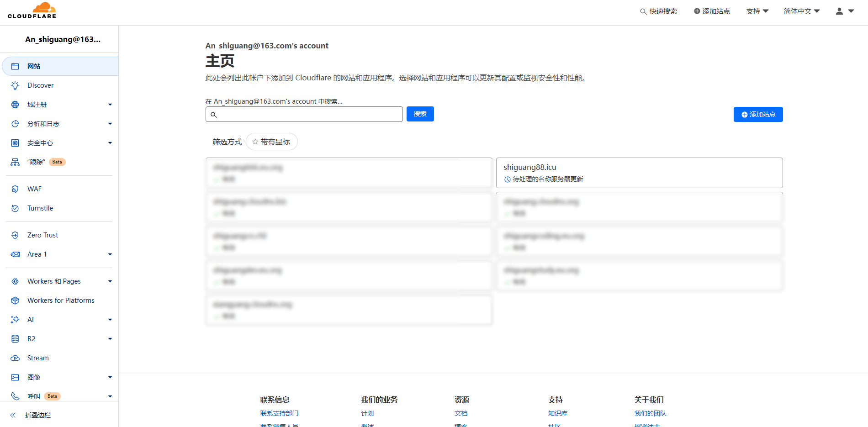Click the Workers for Platforms icon
868x427 pixels.
click(15, 300)
